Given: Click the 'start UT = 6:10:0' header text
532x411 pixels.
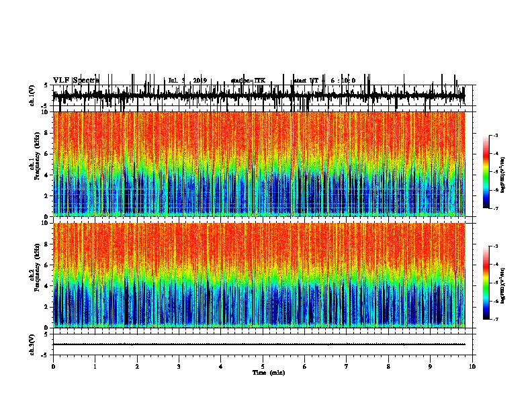Looking at the screenshot, I should pos(324,81).
